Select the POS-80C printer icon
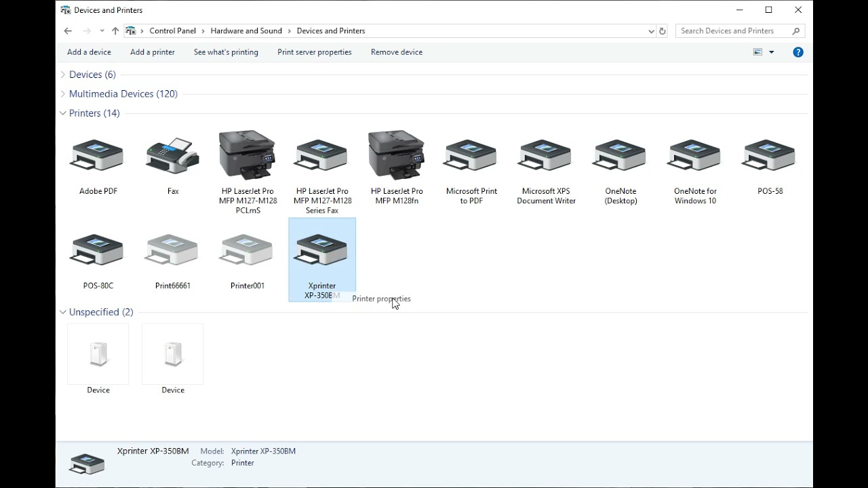 (98, 251)
